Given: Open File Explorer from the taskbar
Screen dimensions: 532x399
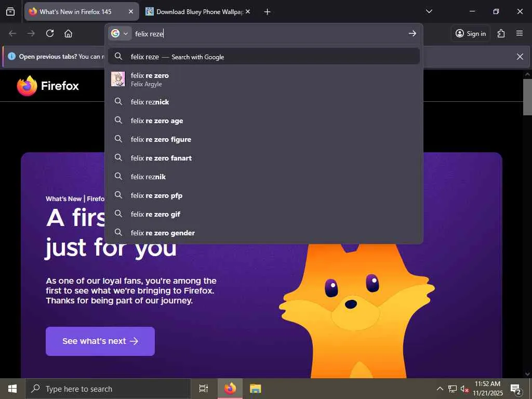Looking at the screenshot, I should tap(255, 389).
